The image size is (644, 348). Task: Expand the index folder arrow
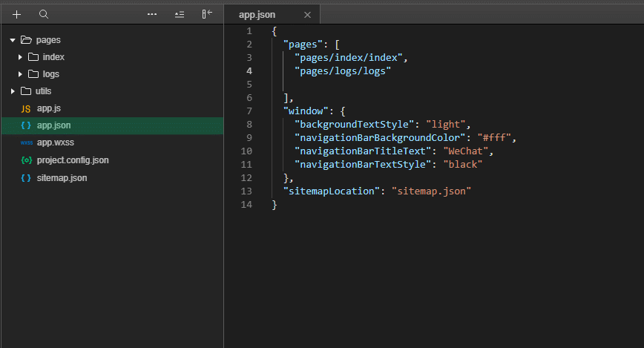click(20, 57)
